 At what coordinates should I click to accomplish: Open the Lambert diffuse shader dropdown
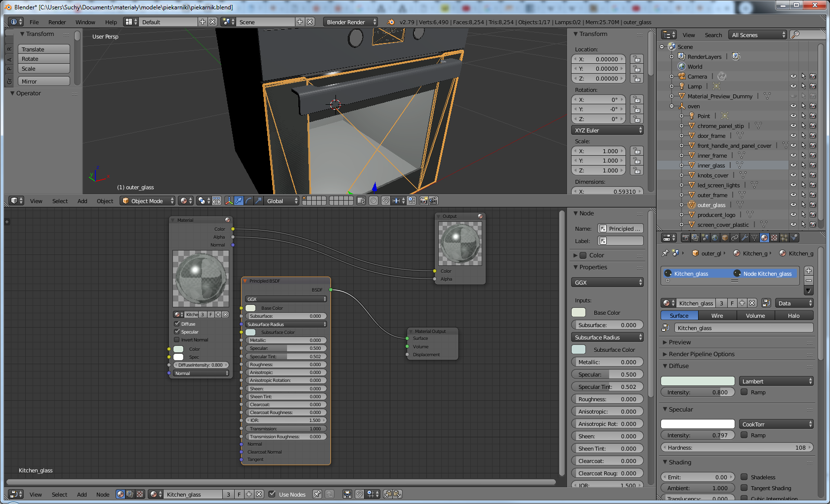[x=776, y=381]
